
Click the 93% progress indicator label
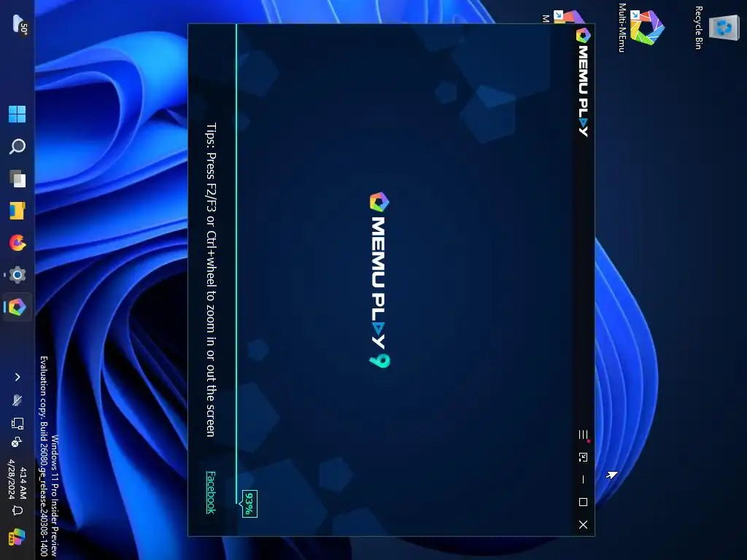click(249, 503)
